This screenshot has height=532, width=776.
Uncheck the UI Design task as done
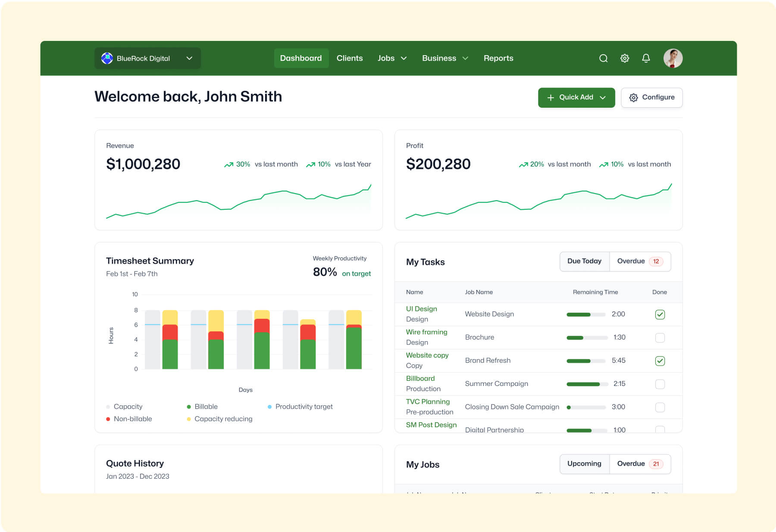[x=660, y=314]
